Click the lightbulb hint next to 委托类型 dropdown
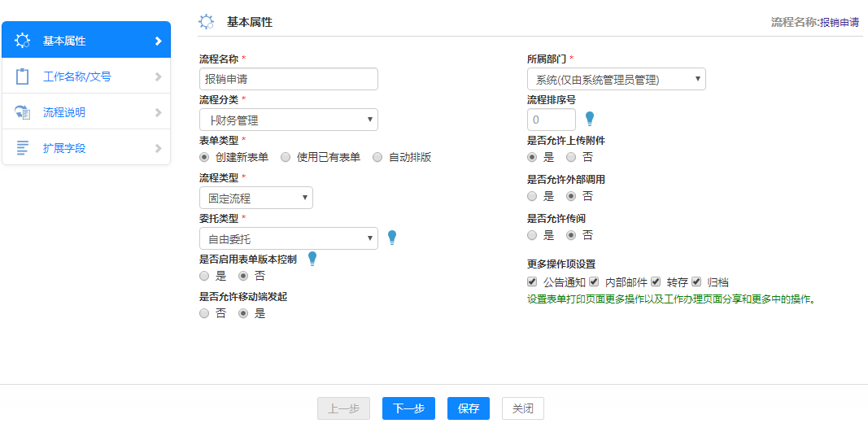Image resolution: width=868 pixels, height=432 pixels. (x=392, y=238)
